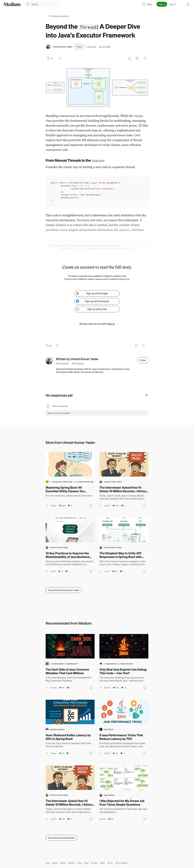Click the Write pencil icon
The height and width of the screenshot is (868, 194).
click(144, 4)
